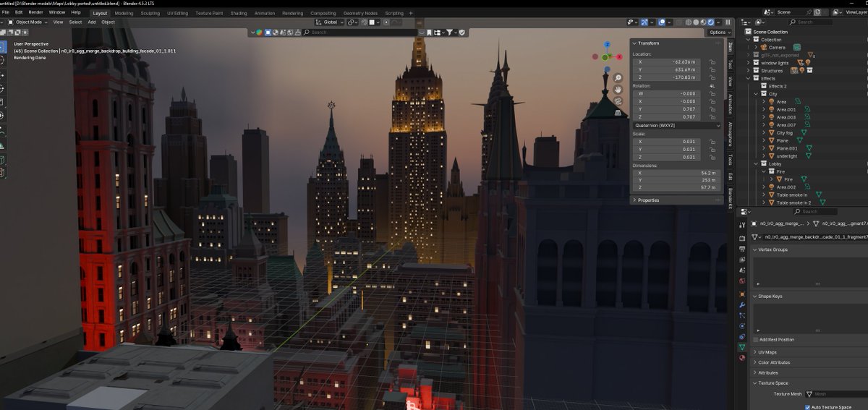Select underlight in the outliner
868x410 pixels.
[x=787, y=156]
